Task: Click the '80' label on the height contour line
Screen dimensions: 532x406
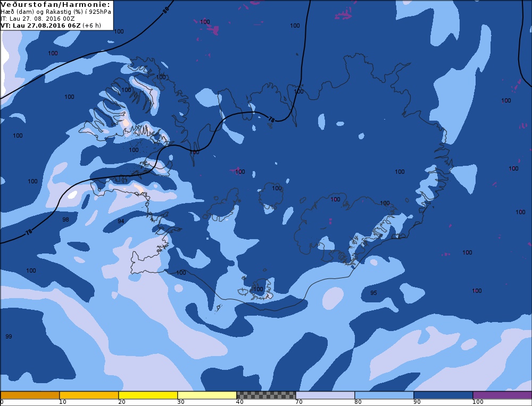Action: click(x=165, y=10)
